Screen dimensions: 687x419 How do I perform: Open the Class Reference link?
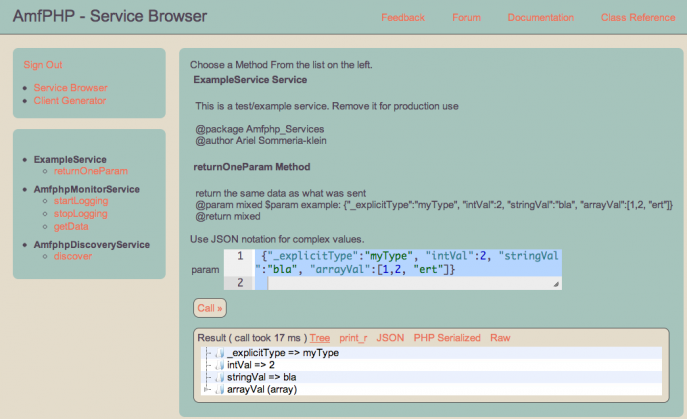(638, 18)
